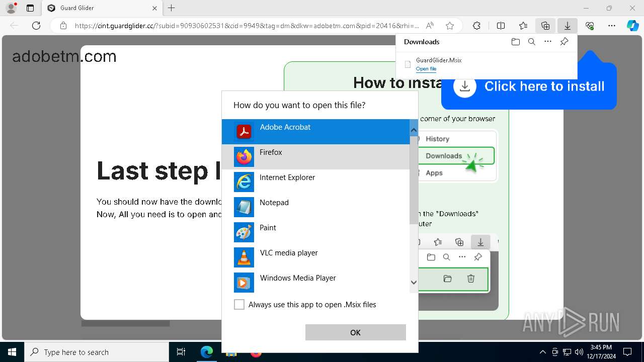Open split screen icon in toolbar
Screen dimensions: 644x362
[501, 26]
